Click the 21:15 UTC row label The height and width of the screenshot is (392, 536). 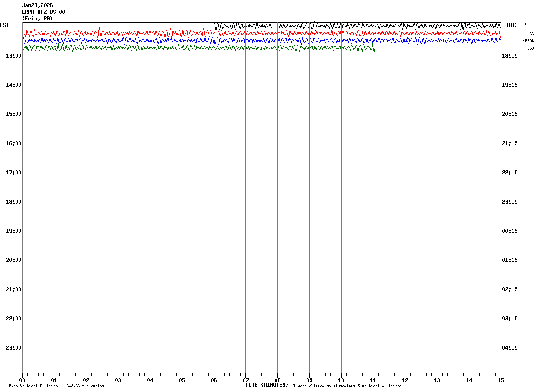click(510, 143)
